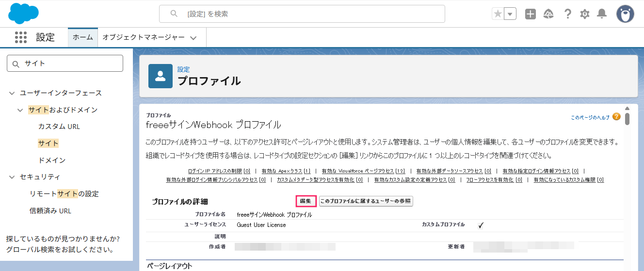Click the Guest User License value
Viewport: 644px width, 271px height.
pyautogui.click(x=261, y=225)
